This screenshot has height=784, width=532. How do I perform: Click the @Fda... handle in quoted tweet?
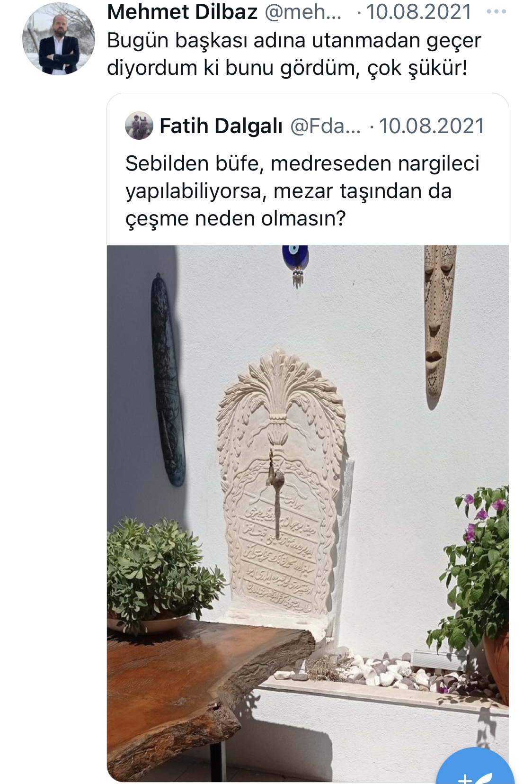[325, 126]
